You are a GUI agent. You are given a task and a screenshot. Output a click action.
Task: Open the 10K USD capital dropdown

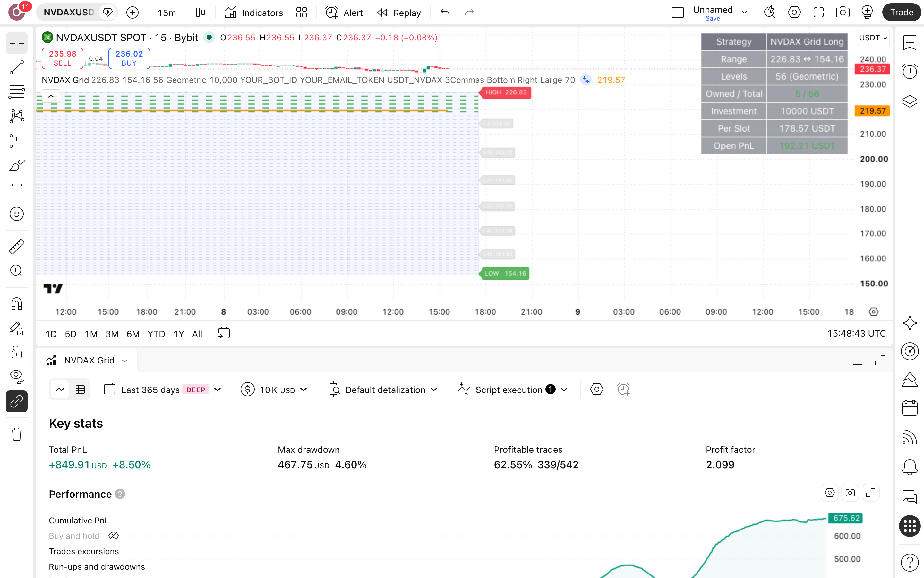click(x=274, y=390)
